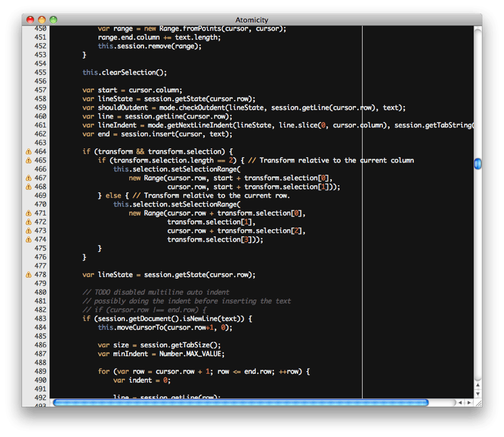The width and height of the screenshot is (504, 437).
Task: Click the green zoom window button
Action: pyautogui.click(x=53, y=20)
